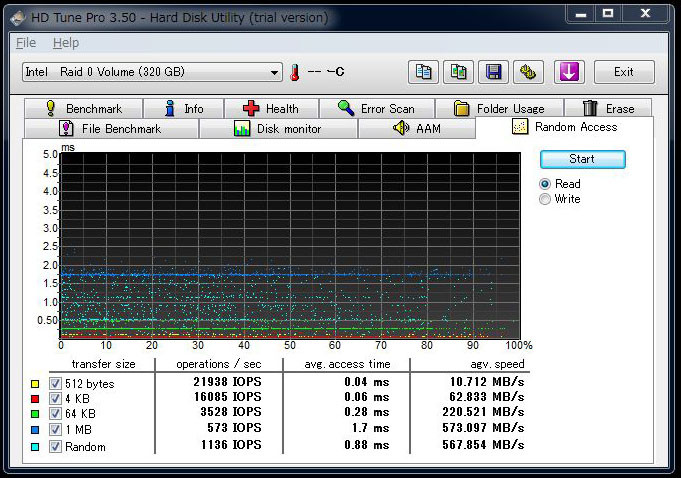The image size is (681, 478).
Task: Click the speaker icon on AAM tab
Action: (x=401, y=128)
